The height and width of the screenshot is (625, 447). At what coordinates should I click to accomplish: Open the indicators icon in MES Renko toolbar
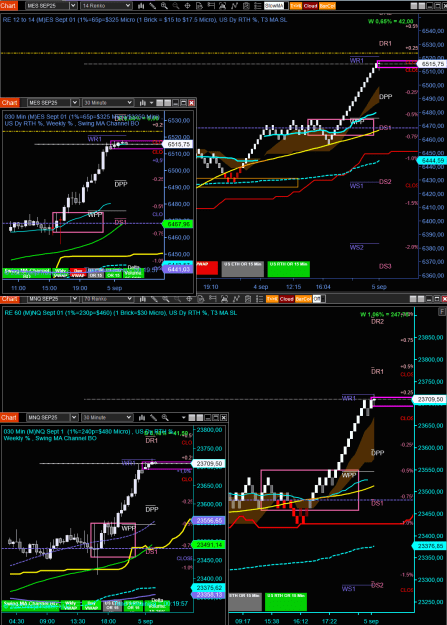point(234,6)
